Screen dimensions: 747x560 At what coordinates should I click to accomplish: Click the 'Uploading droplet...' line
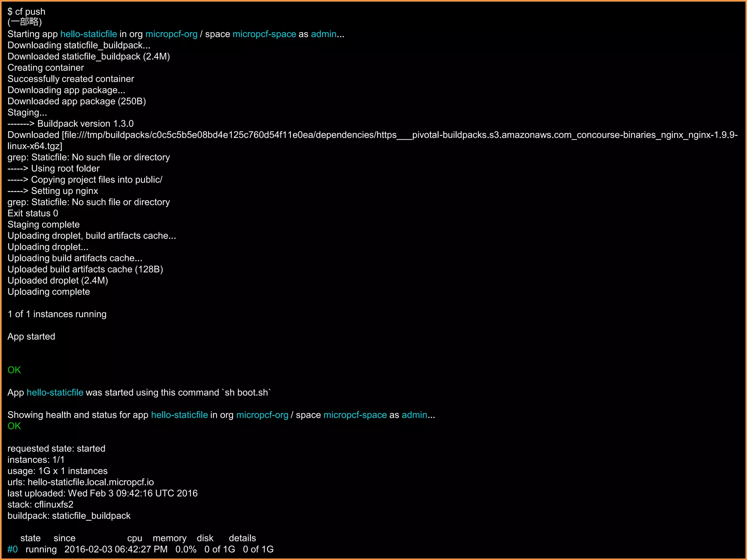48,247
